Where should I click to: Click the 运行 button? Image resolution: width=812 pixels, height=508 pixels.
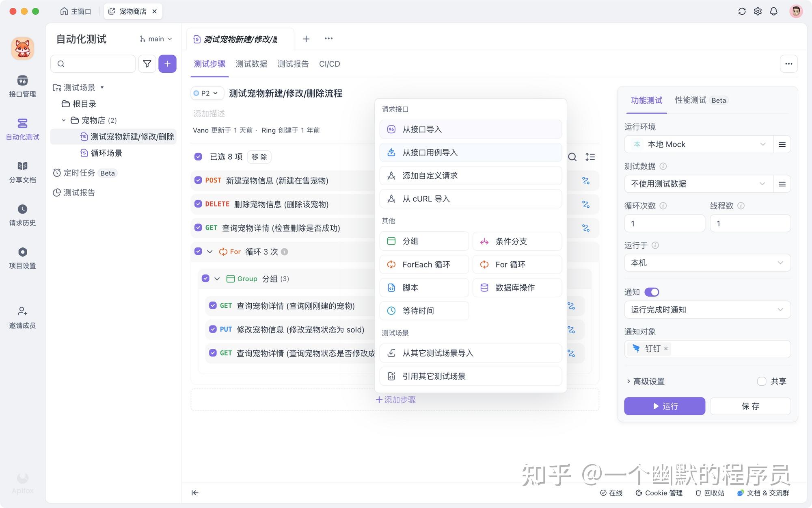pos(665,406)
